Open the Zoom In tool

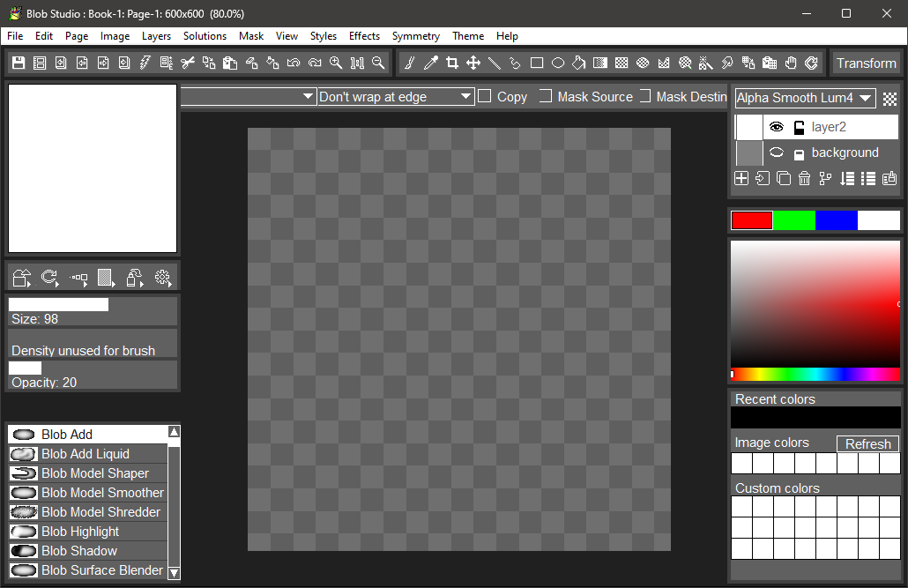coord(335,63)
